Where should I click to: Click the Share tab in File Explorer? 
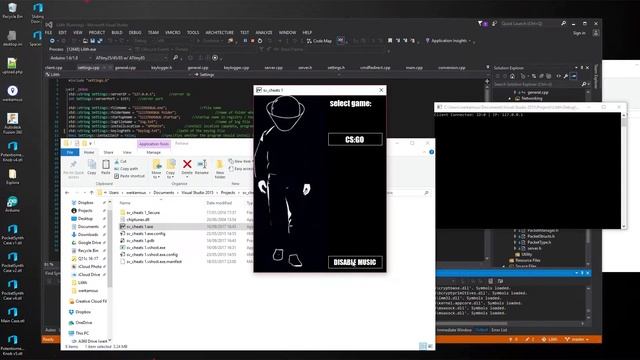(x=109, y=152)
